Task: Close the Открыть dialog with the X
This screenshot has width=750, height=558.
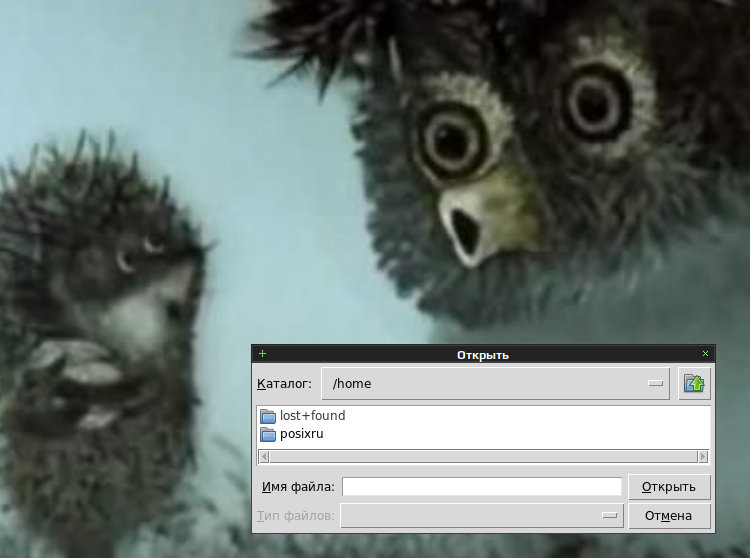Action: pyautogui.click(x=705, y=353)
